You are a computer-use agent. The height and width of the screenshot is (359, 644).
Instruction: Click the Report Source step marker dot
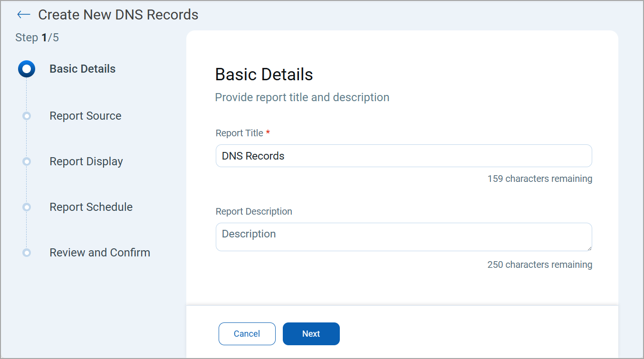point(27,116)
